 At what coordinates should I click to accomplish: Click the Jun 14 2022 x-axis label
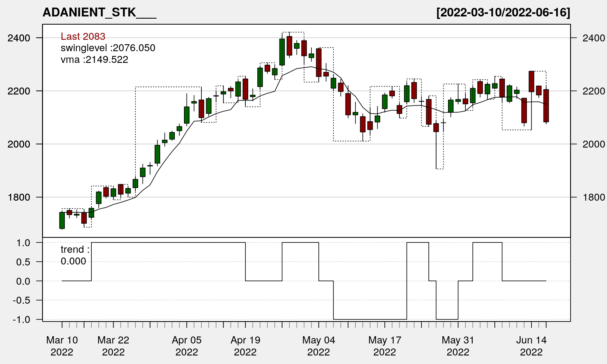tap(531, 346)
